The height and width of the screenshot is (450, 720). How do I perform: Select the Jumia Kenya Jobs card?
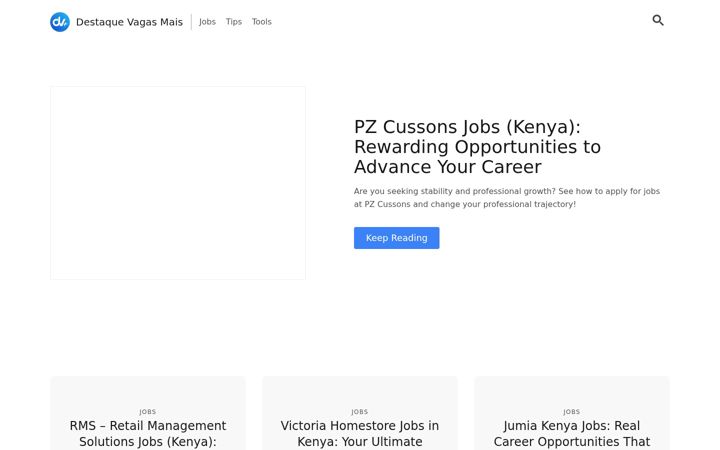click(x=572, y=413)
